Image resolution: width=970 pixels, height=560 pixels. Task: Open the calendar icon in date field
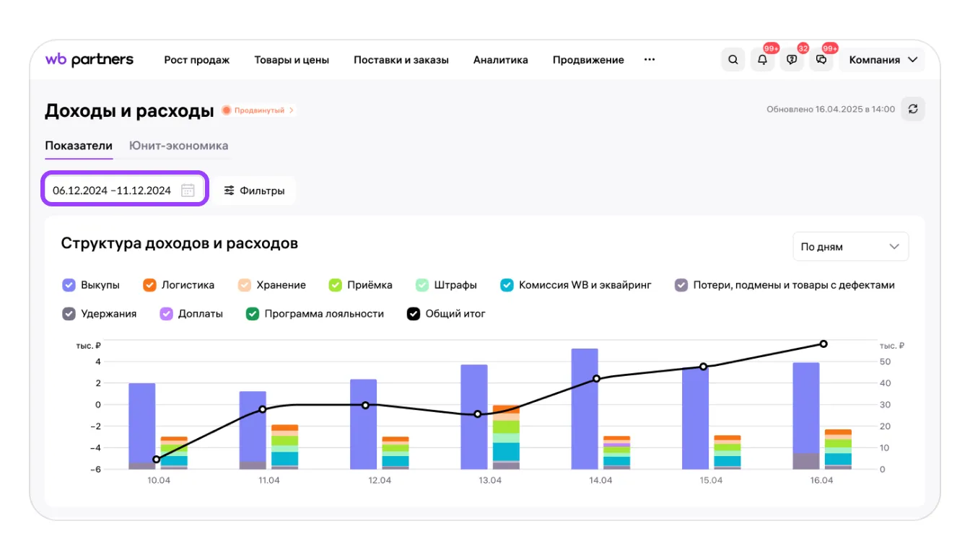[188, 191]
